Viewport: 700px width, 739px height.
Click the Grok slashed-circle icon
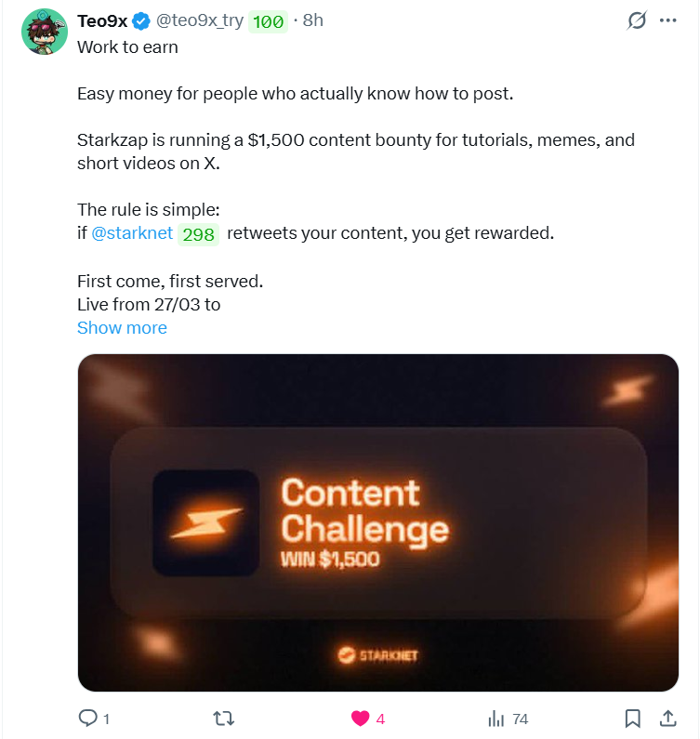pyautogui.click(x=637, y=20)
